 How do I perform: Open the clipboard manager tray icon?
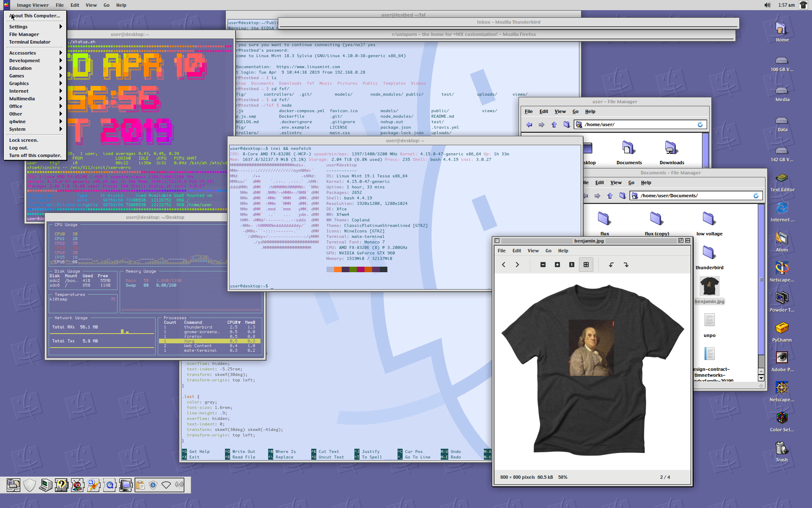140,485
